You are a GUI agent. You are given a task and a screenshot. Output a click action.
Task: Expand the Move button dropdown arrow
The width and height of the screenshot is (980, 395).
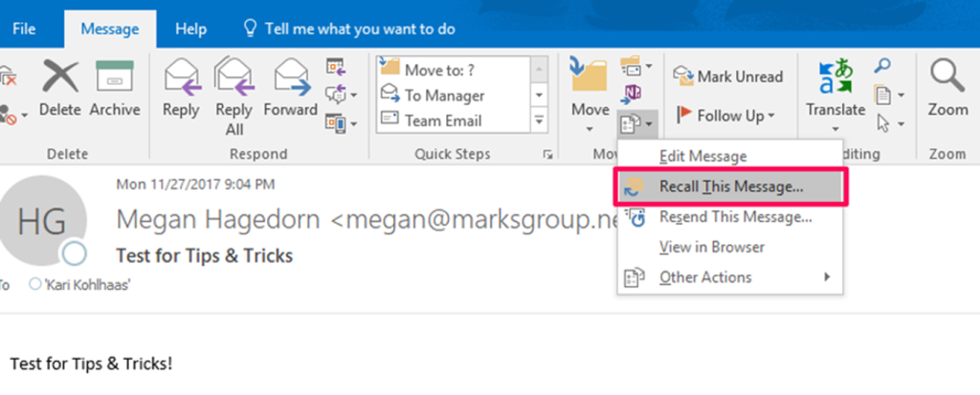click(590, 130)
